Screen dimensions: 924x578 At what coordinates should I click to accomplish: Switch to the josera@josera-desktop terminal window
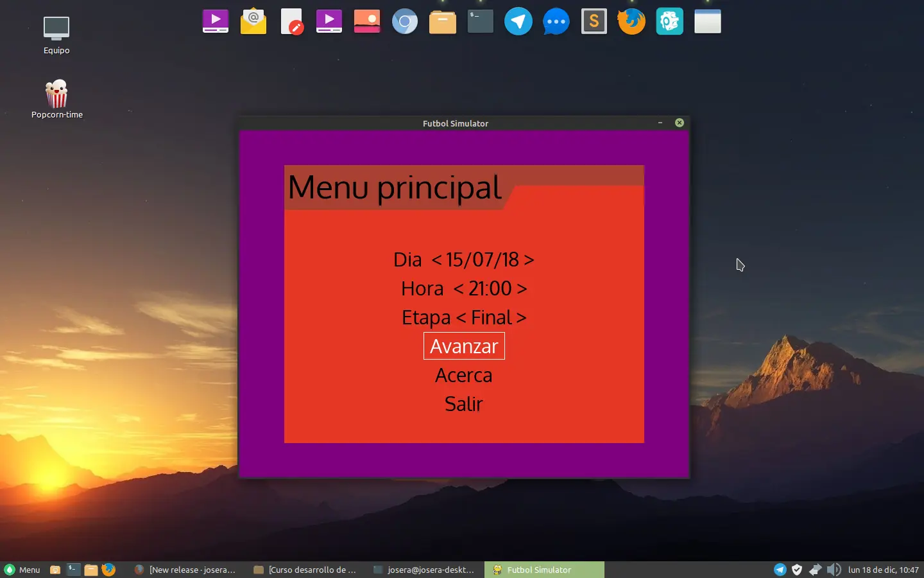click(424, 570)
